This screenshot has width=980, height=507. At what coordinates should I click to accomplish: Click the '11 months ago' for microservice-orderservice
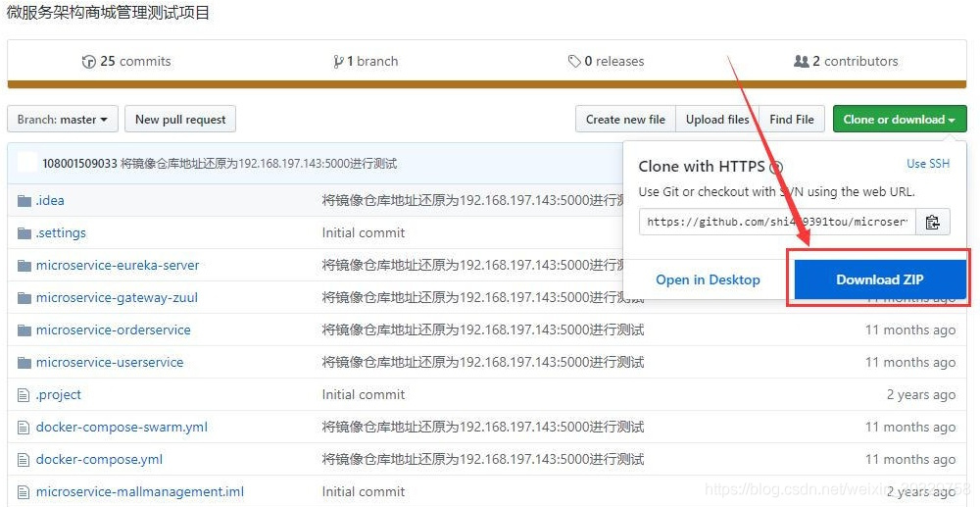(x=910, y=330)
